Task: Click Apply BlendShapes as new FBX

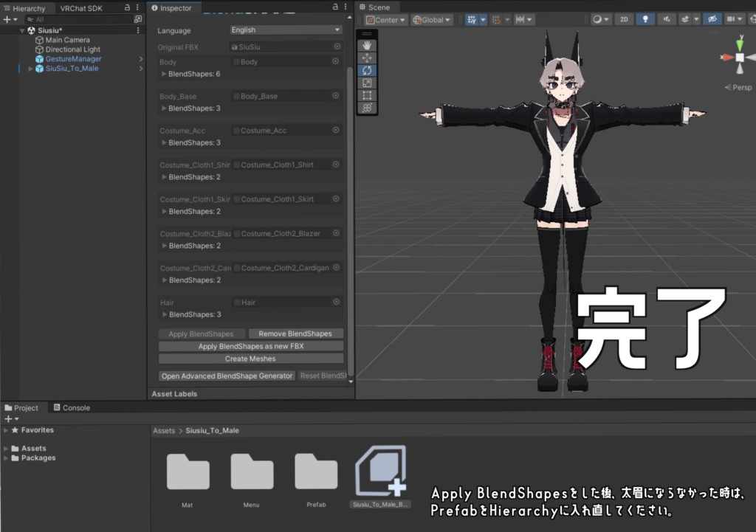Action: [x=251, y=346]
